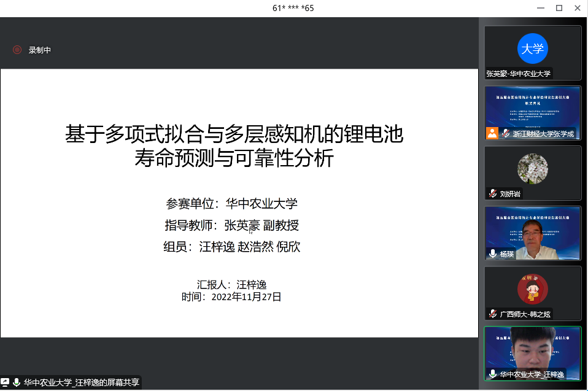Viewport: 588px width, 391px height.
Task: Click the red recording indicator icon
Action: (x=17, y=50)
